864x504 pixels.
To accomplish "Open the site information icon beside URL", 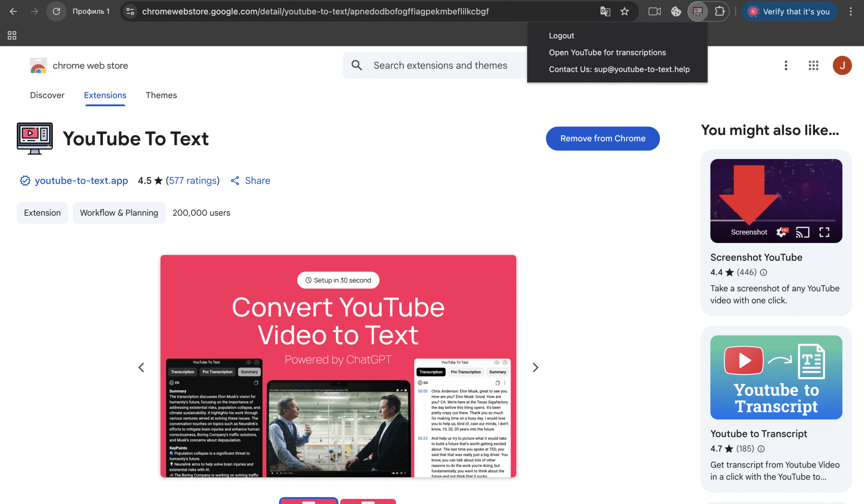I will (130, 11).
